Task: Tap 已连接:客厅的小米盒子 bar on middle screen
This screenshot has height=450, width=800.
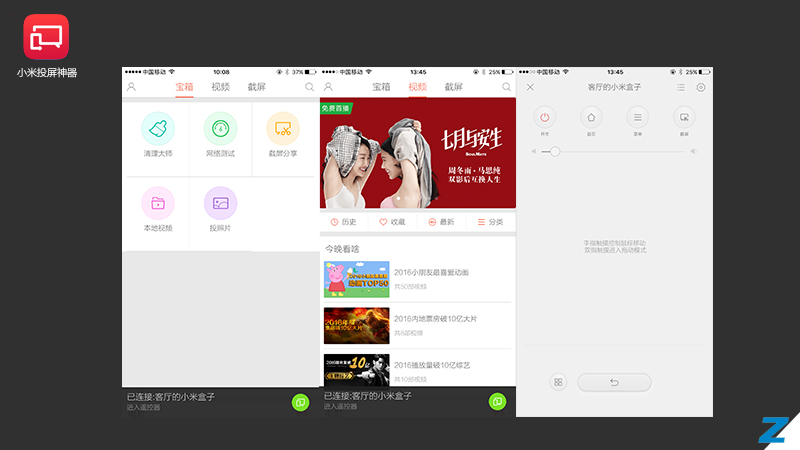Action: (418, 402)
